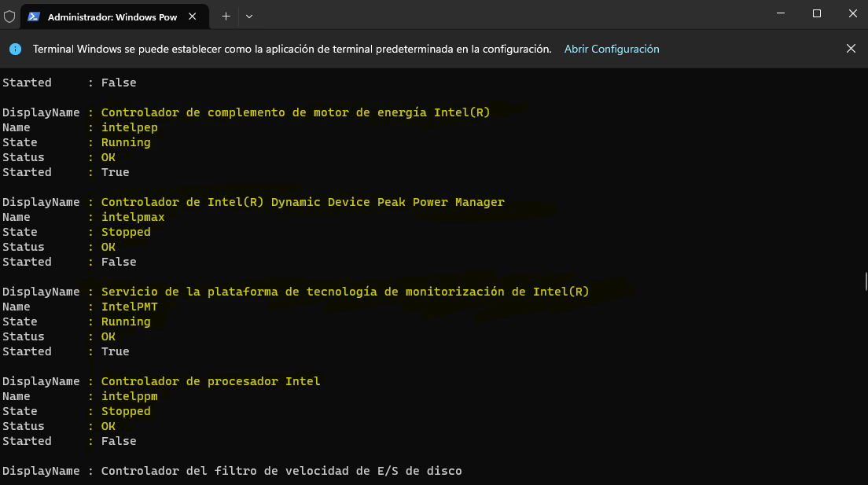Close the Terminal window
This screenshot has height=485, width=868.
[x=852, y=13]
